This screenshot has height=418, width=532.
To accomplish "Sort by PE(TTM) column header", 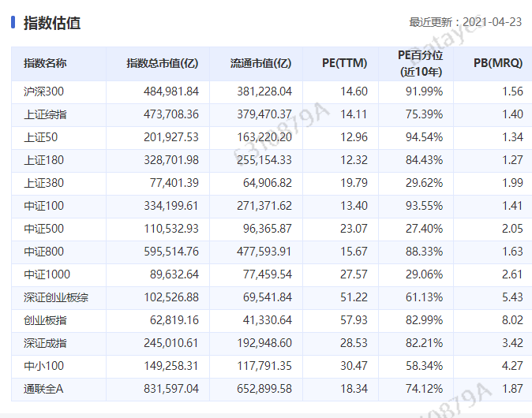I will pos(345,64).
